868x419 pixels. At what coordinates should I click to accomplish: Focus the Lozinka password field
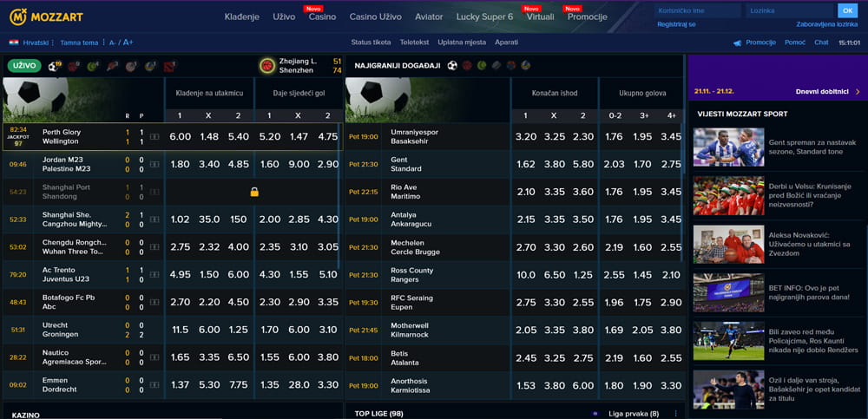(x=790, y=10)
